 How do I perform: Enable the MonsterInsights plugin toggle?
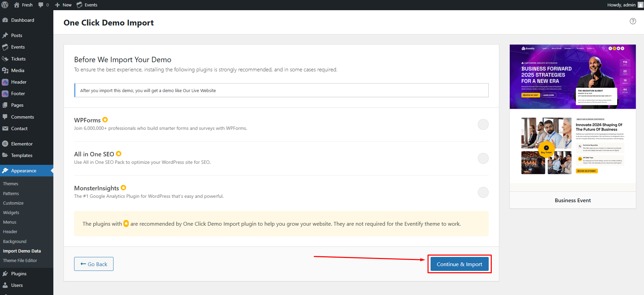pyautogui.click(x=483, y=192)
